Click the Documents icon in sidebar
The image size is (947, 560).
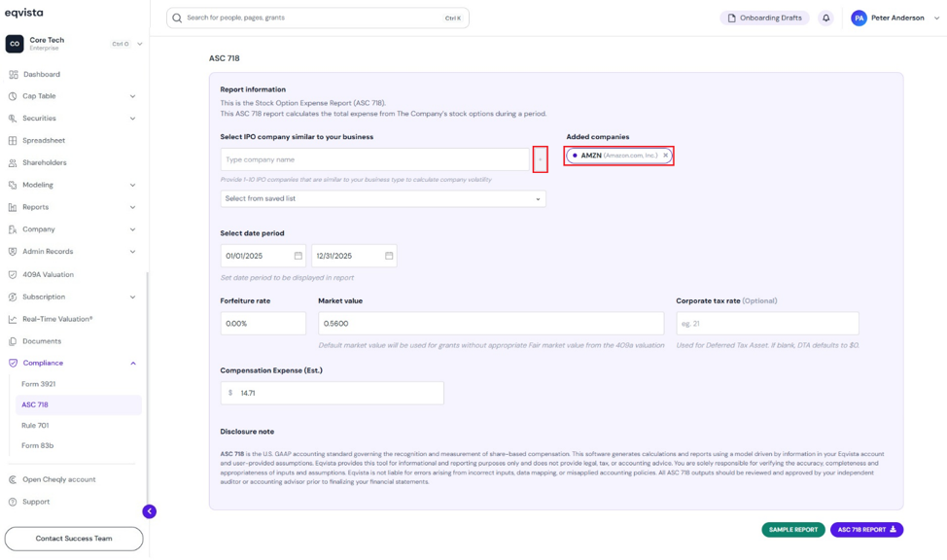[x=13, y=341]
